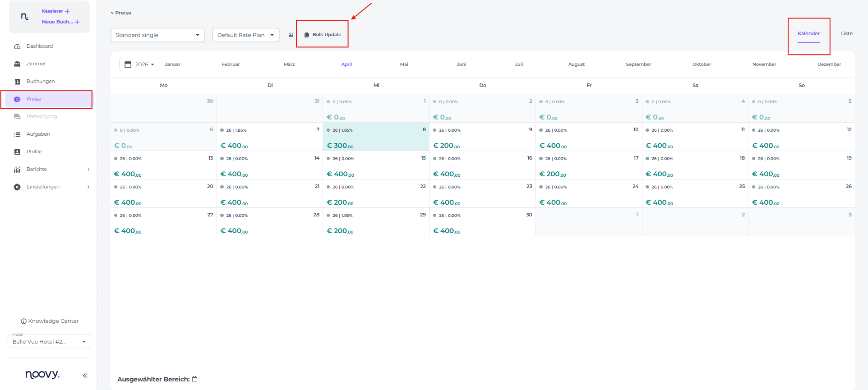Click the Bulk-Update button
Viewport: 868px width, 390px height.
[x=323, y=35]
